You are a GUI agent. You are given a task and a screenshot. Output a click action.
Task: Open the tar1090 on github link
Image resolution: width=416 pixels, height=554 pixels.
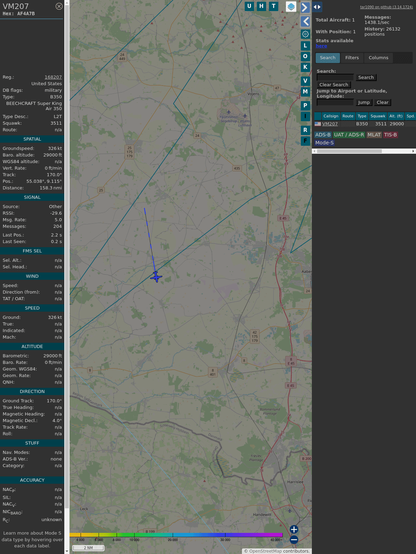click(x=386, y=7)
